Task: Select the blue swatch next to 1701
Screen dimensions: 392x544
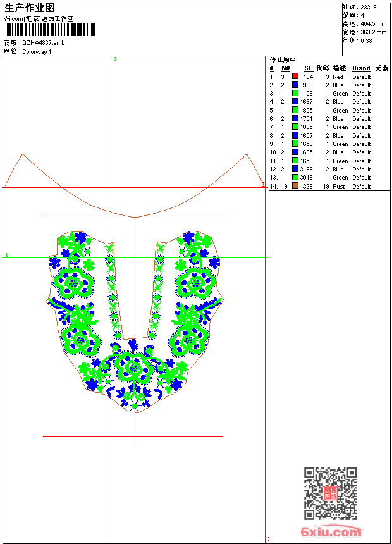Action: click(x=295, y=118)
